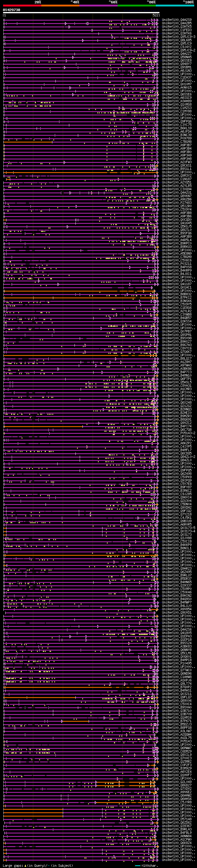The width and height of the screenshot is (197, 868).
Task: Open hit UniRef100_C1FED3
Action: click(177, 30)
